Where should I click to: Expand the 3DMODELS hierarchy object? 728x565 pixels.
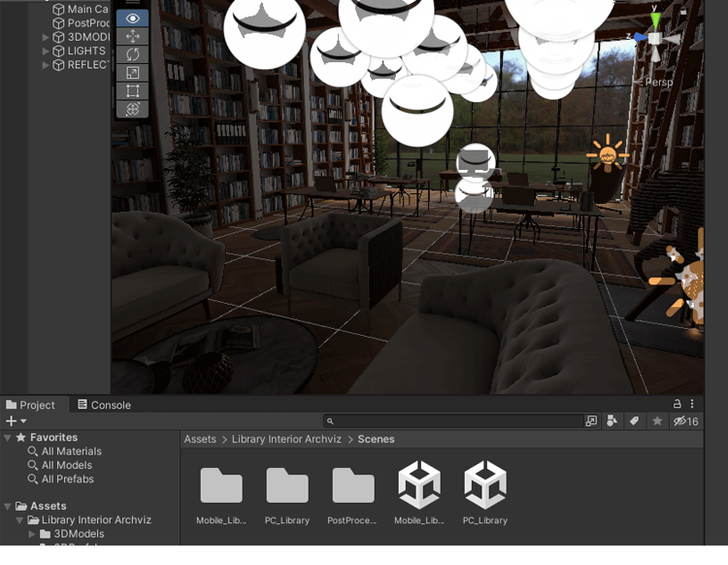46,38
